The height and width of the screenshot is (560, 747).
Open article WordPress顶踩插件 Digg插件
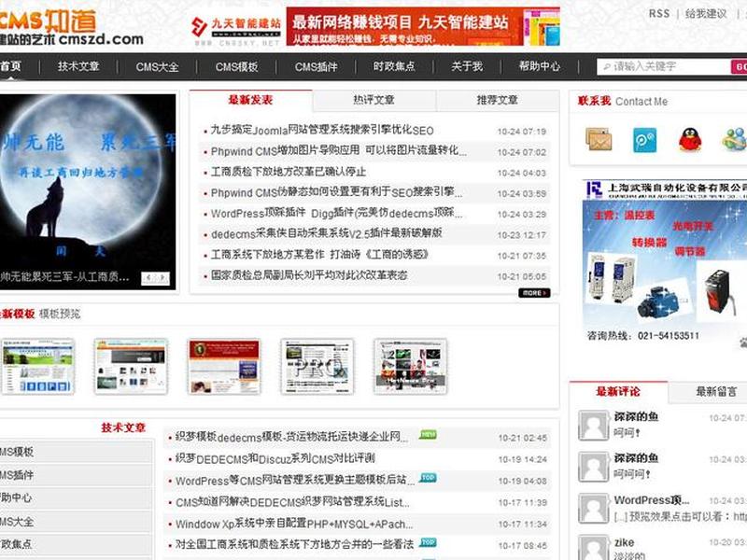point(336,213)
